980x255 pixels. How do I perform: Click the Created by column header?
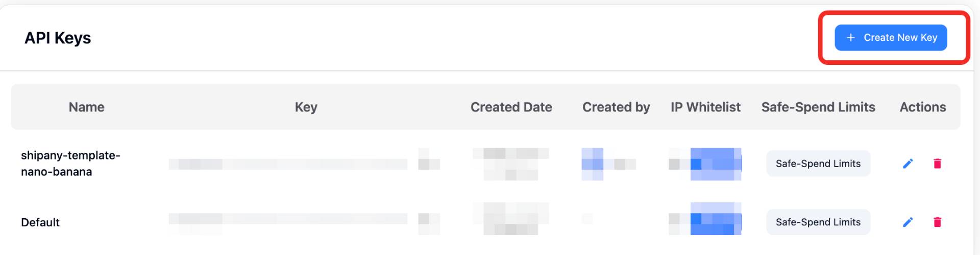pyautogui.click(x=616, y=107)
